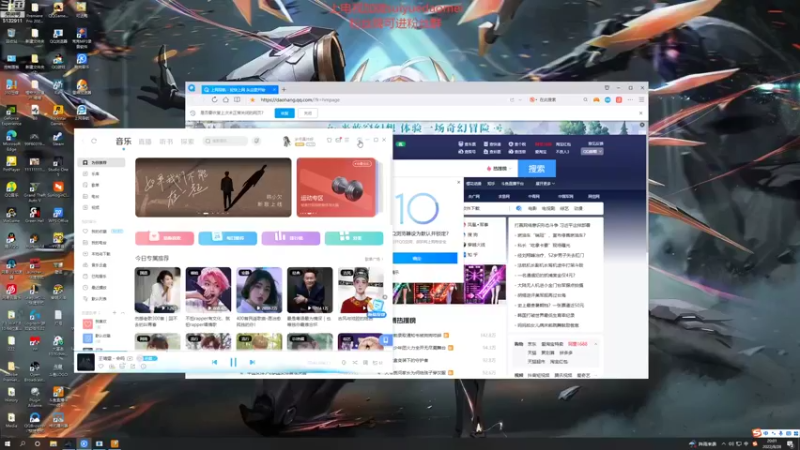Open taskbar search magnifier
The image size is (800, 450).
click(x=22, y=444)
